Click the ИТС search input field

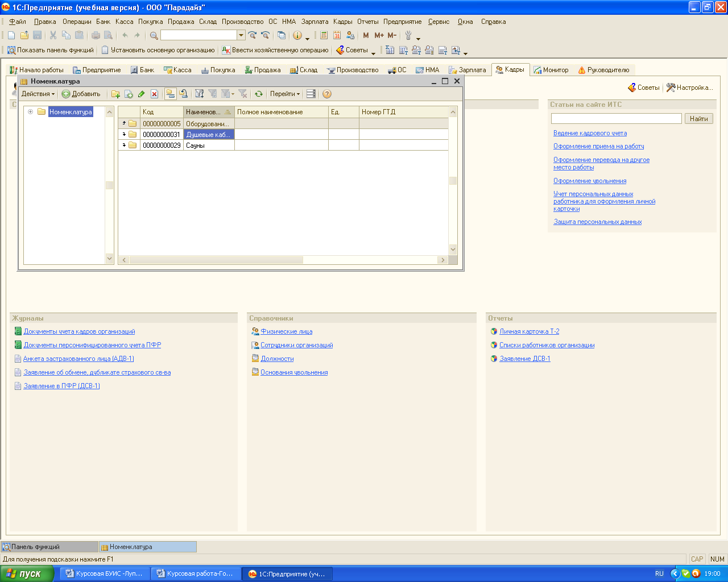(x=616, y=118)
